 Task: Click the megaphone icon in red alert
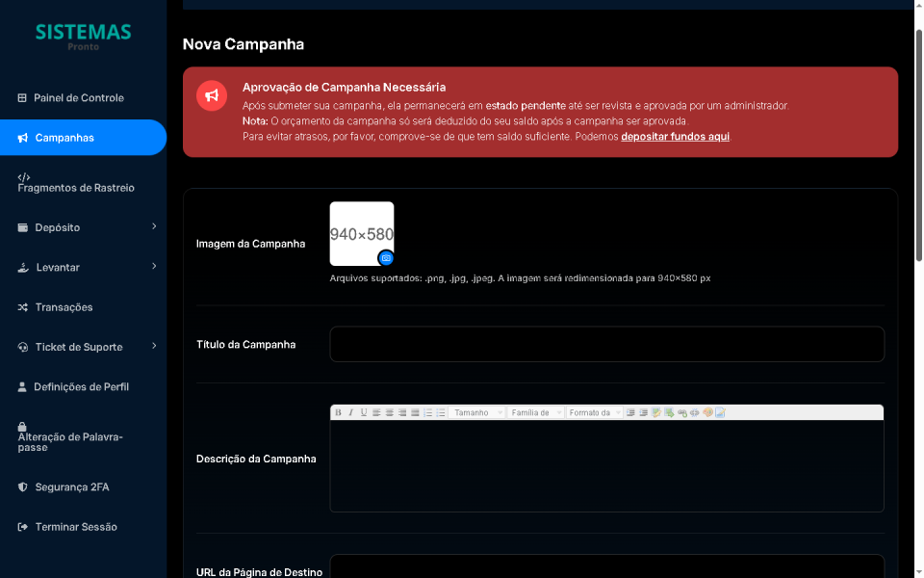click(212, 95)
